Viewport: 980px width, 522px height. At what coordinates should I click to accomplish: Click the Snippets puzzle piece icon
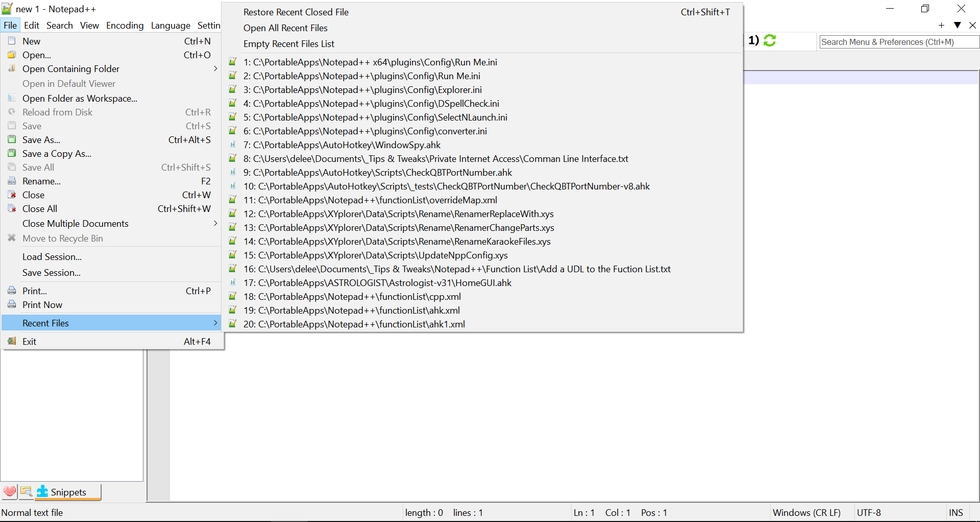[42, 491]
